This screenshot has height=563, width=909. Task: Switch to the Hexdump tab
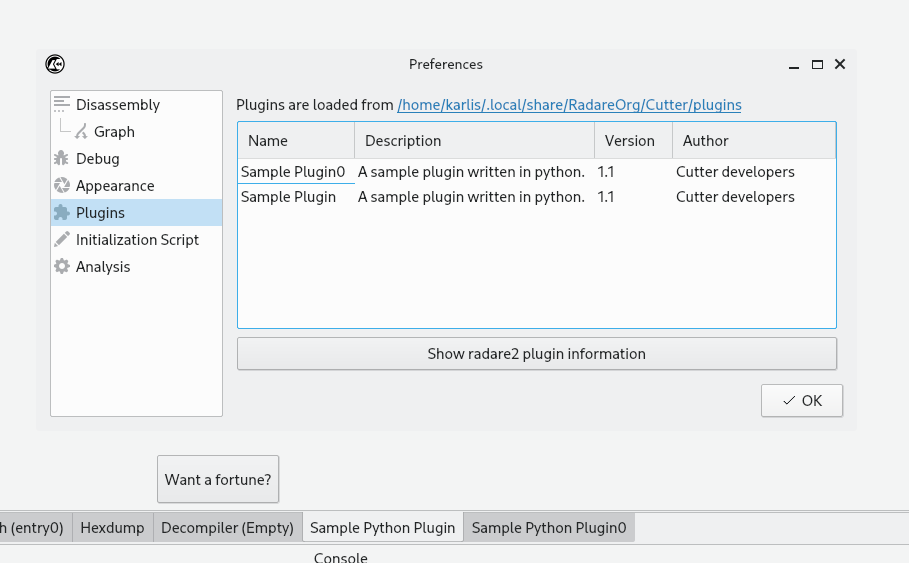(x=112, y=528)
